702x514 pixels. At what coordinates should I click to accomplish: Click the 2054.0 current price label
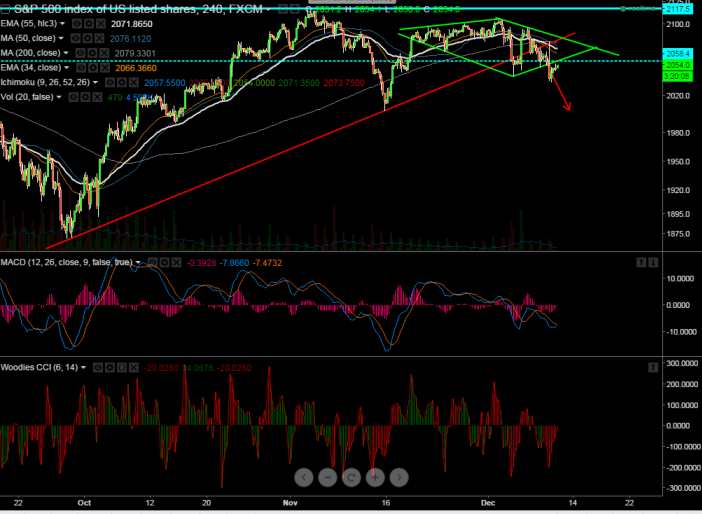tap(677, 65)
